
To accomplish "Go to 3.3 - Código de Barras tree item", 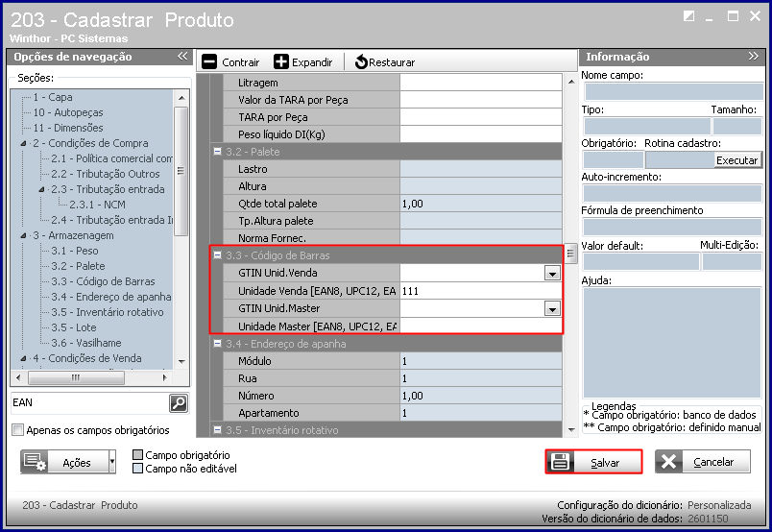I will click(103, 281).
